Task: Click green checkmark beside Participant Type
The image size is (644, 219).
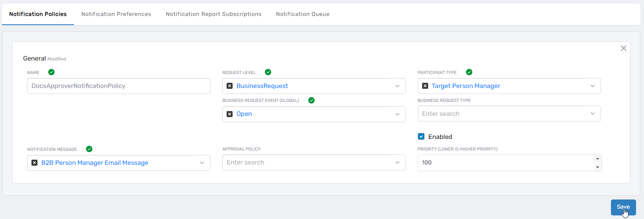Action: (x=469, y=72)
